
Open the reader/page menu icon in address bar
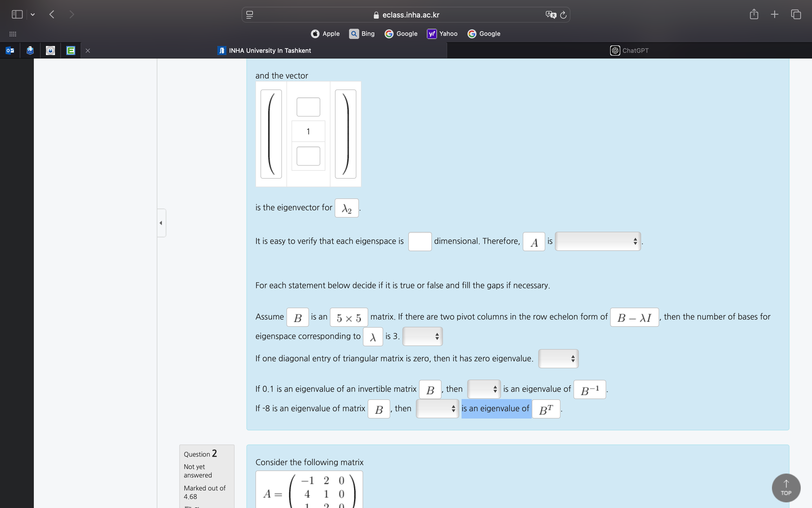tap(250, 15)
